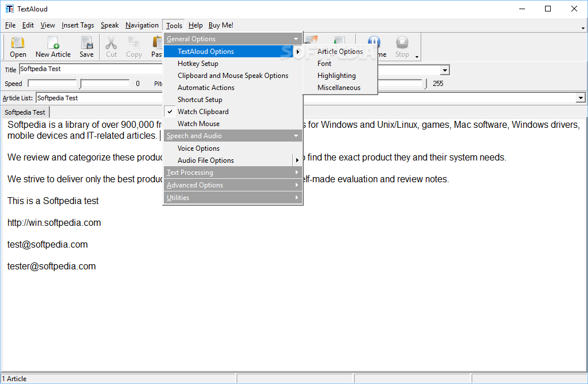
Task: Open the Edit menu
Action: 28,25
